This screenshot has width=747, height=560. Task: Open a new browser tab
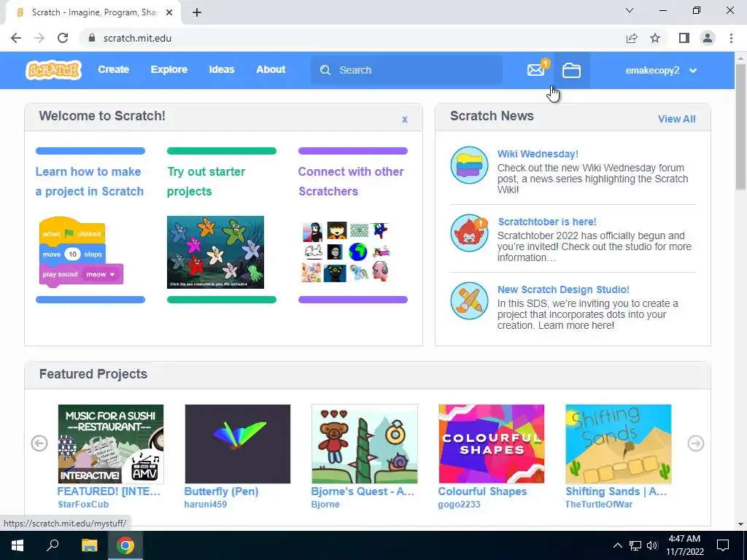(197, 12)
